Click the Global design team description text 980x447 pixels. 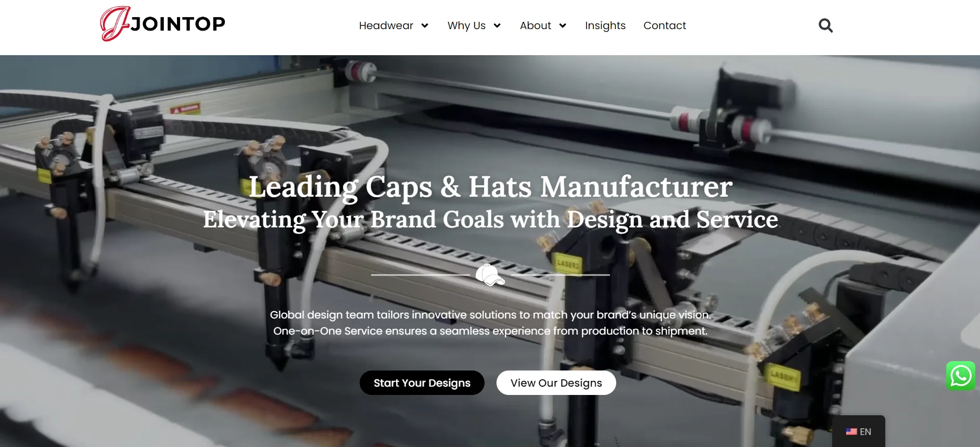pyautogui.click(x=491, y=323)
